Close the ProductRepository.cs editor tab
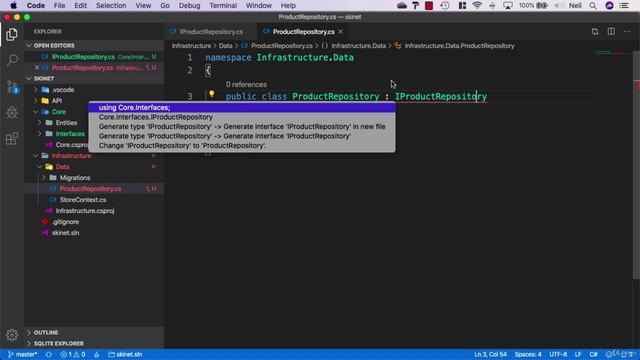Image resolution: width=640 pixels, height=360 pixels. click(340, 31)
